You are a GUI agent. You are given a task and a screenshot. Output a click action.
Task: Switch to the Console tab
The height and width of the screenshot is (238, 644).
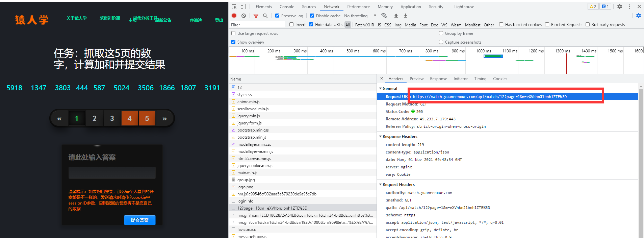click(x=287, y=6)
